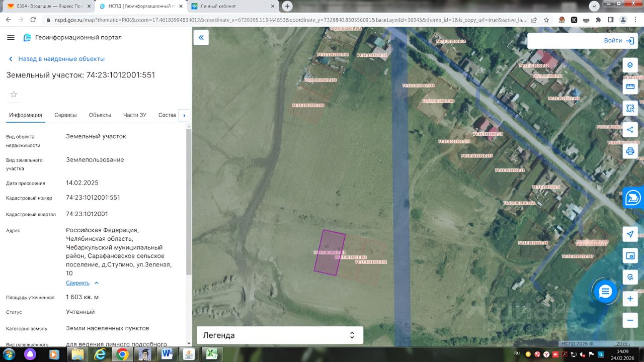The height and width of the screenshot is (362, 644).
Task: Switch to the Объекты tab
Action: coord(100,115)
